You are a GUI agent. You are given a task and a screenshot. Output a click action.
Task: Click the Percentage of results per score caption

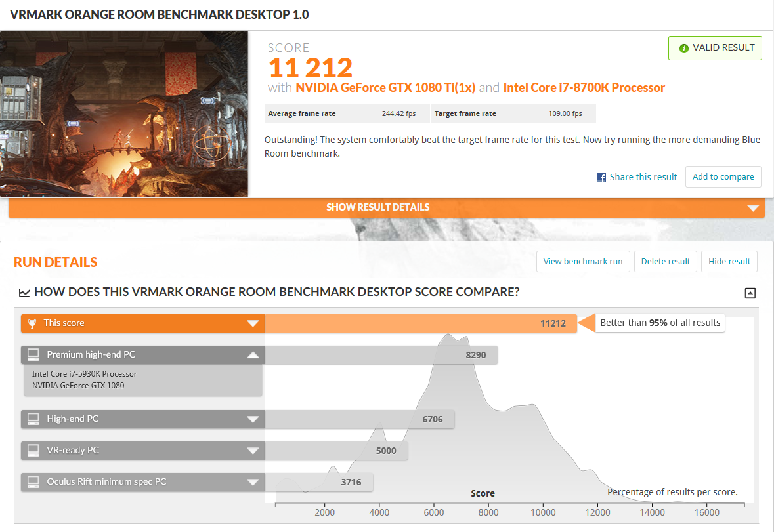click(672, 492)
